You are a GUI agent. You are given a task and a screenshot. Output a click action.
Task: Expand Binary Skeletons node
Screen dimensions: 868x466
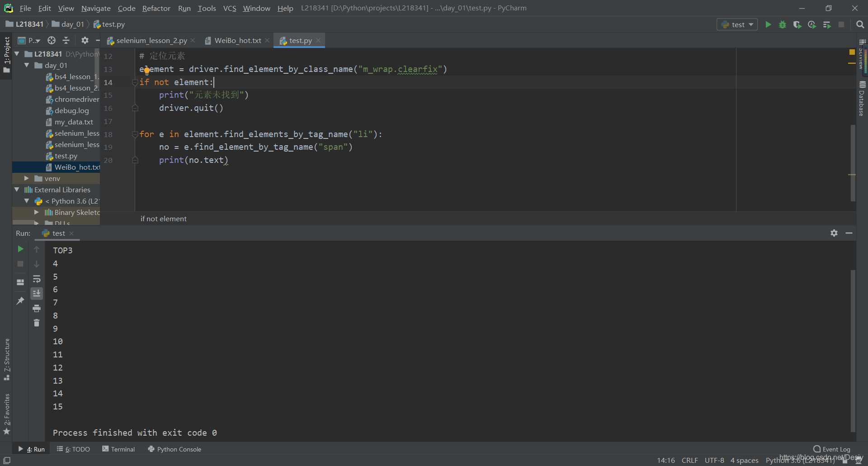37,212
